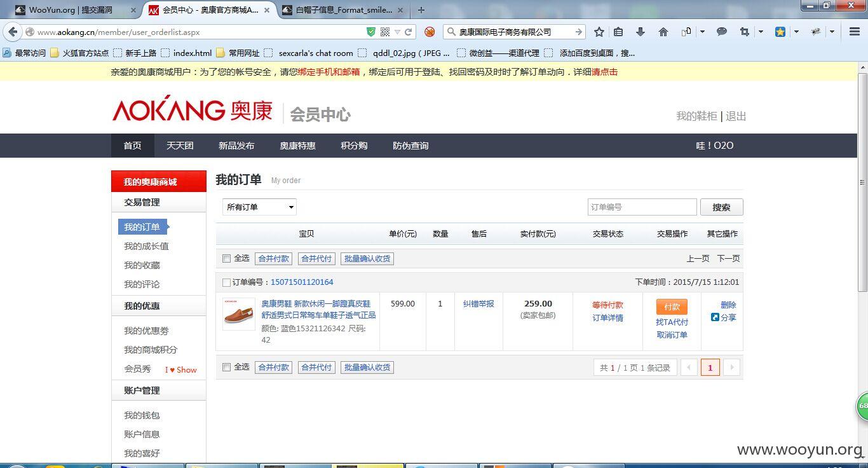868x468 pixels.
Task: Expand the dropdown arrow next to device sync icon
Action: 702,32
